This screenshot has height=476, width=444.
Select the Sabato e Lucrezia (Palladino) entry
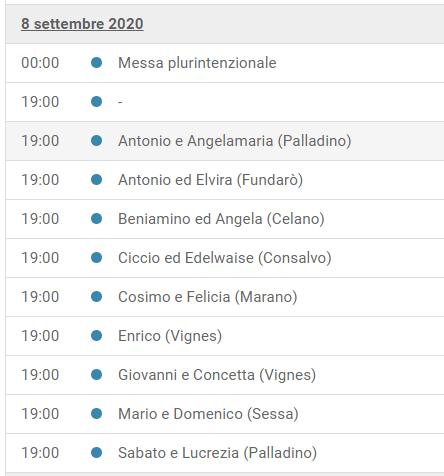[218, 453]
